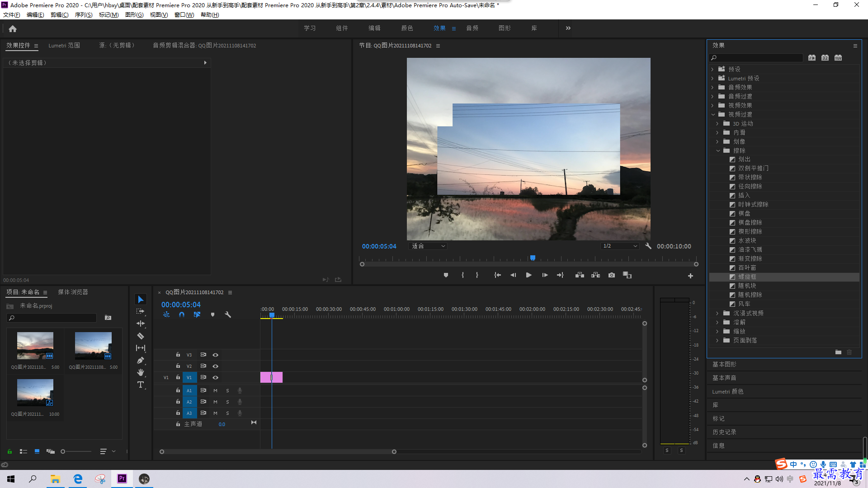Mute audio track A1

click(215, 390)
